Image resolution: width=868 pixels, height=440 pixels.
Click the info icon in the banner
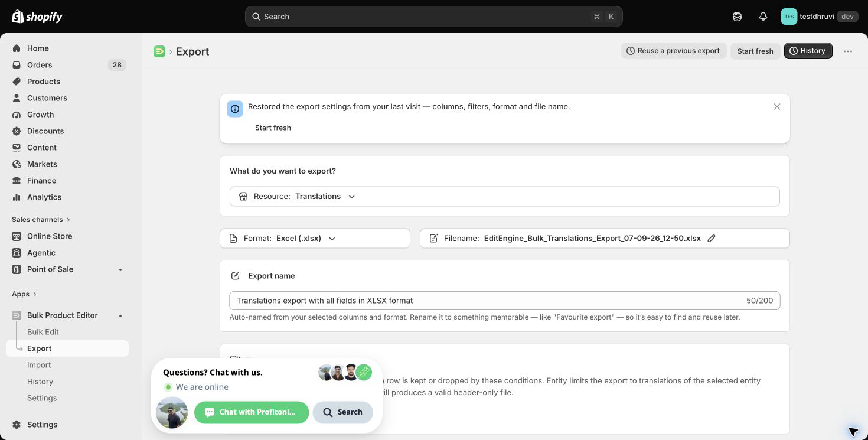(x=235, y=109)
